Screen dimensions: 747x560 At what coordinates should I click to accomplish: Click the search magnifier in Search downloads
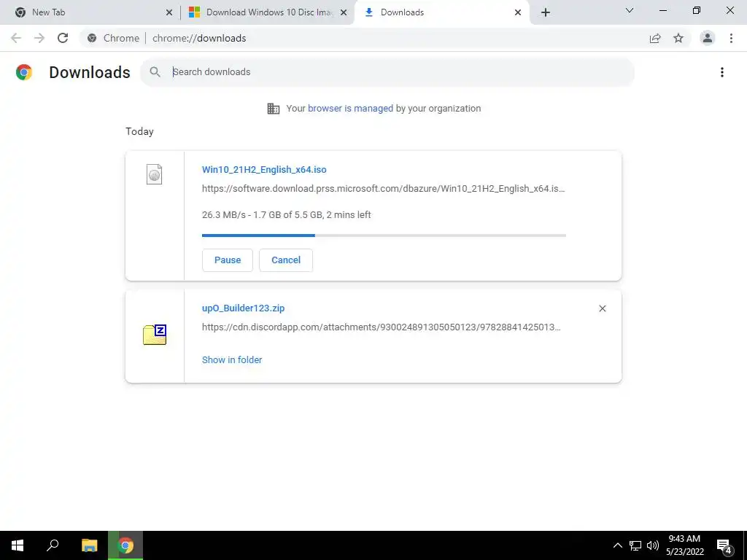tap(155, 72)
